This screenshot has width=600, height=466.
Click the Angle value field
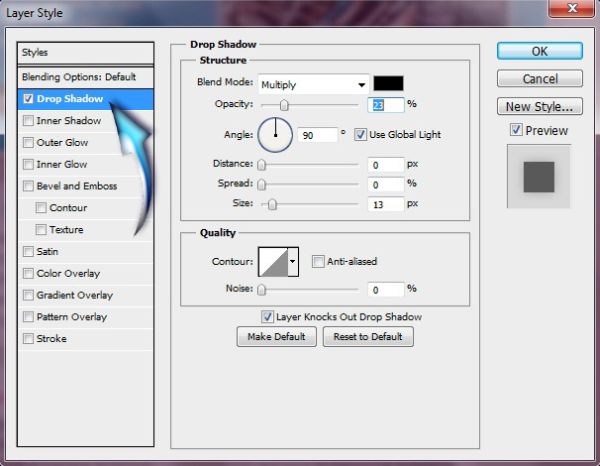click(318, 135)
